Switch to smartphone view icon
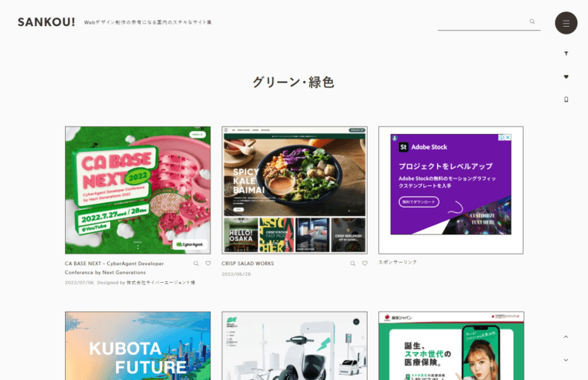Screen dimensions: 588x380 [566, 100]
